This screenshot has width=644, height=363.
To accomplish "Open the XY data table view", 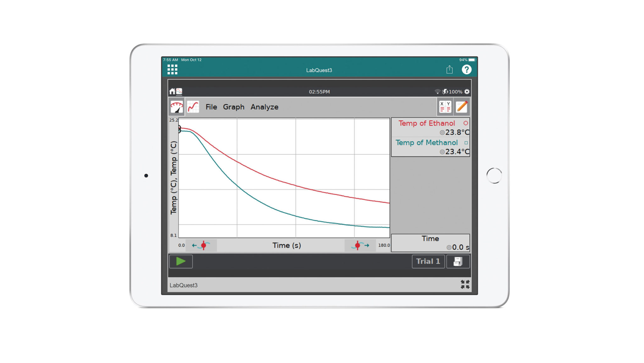I will 445,107.
